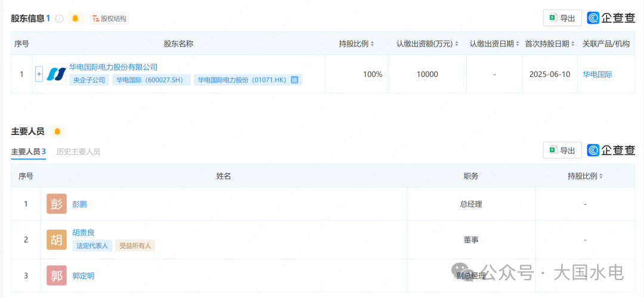Click the 2025-06-10 first holding date cell

pos(550,75)
